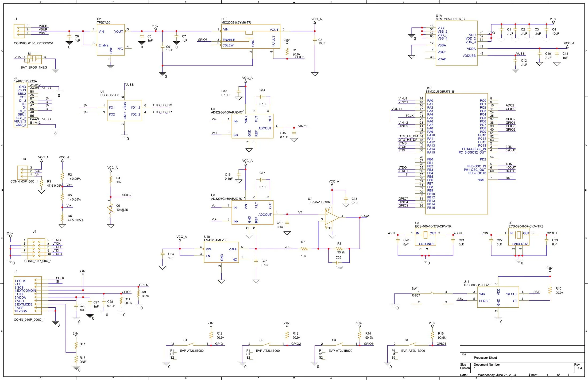Click the TPS7A20 part name
Image resolution: width=588 pixels, height=380 pixels.
[103, 23]
